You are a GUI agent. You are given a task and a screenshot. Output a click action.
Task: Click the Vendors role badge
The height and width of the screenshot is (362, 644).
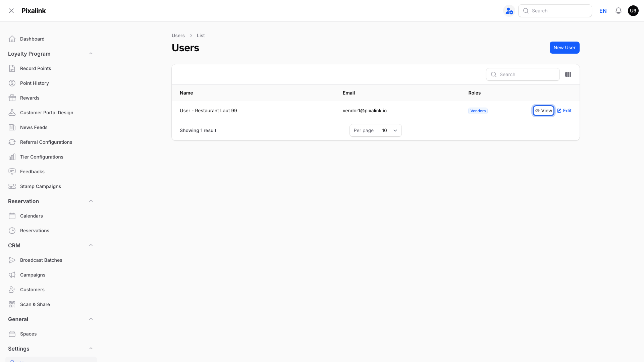[x=478, y=111]
